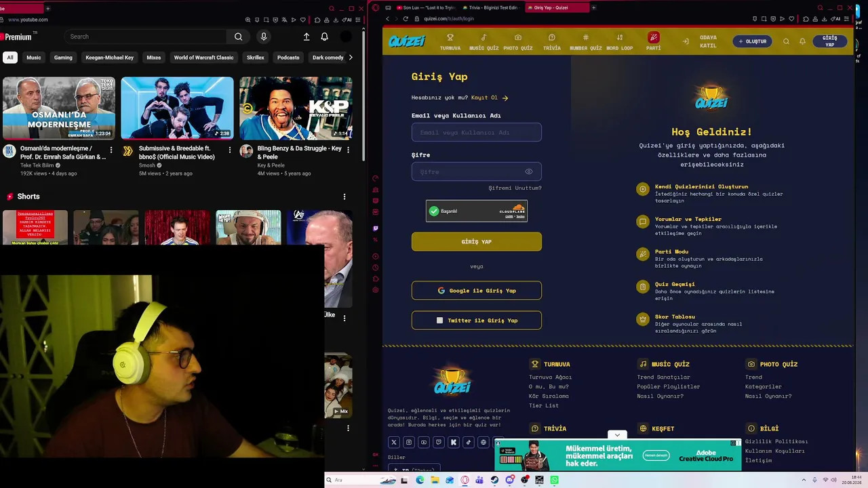The height and width of the screenshot is (488, 868).
Task: Click the Şifremi Unuttum? link
Action: 515,188
